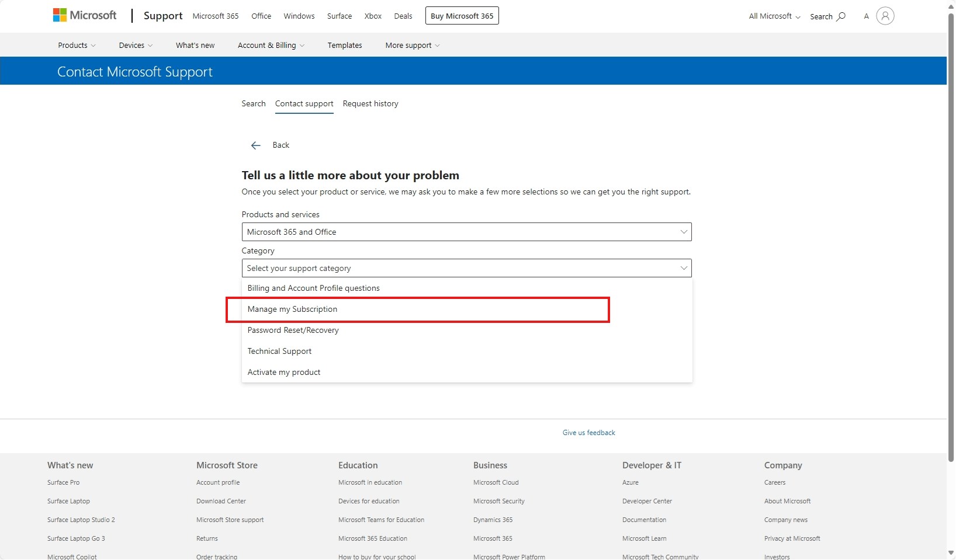Open the Download Center footer link
This screenshot has height=560, width=956.
(x=221, y=501)
